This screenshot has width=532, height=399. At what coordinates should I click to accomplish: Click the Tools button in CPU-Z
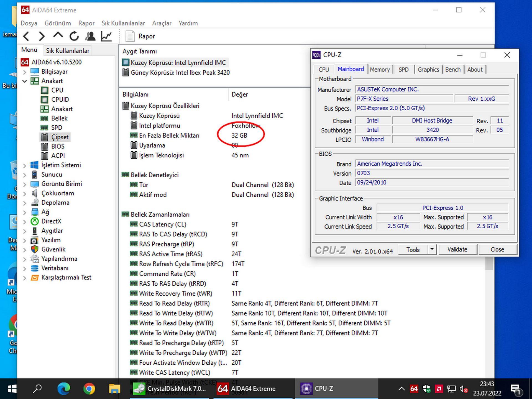413,250
